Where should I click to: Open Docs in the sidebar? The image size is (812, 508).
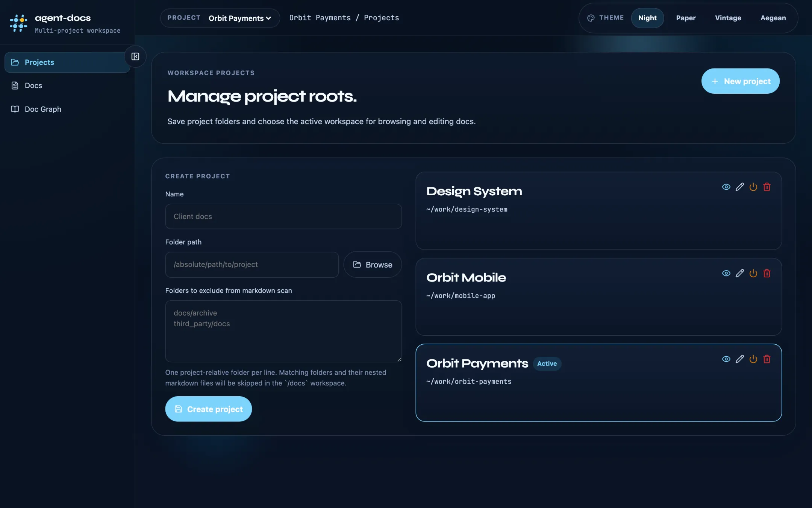[x=67, y=85]
